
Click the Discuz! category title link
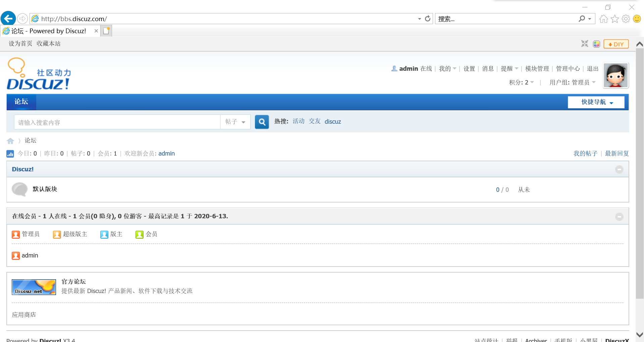pyautogui.click(x=23, y=169)
